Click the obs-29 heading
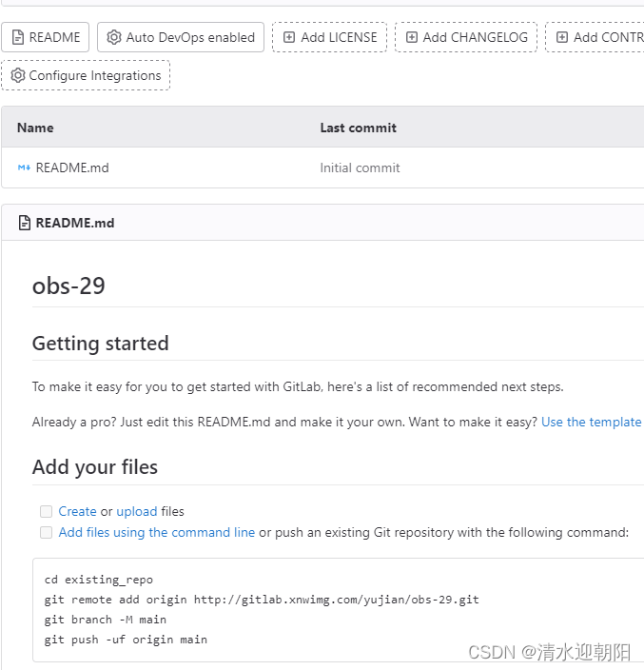The width and height of the screenshot is (644, 670). point(68,286)
